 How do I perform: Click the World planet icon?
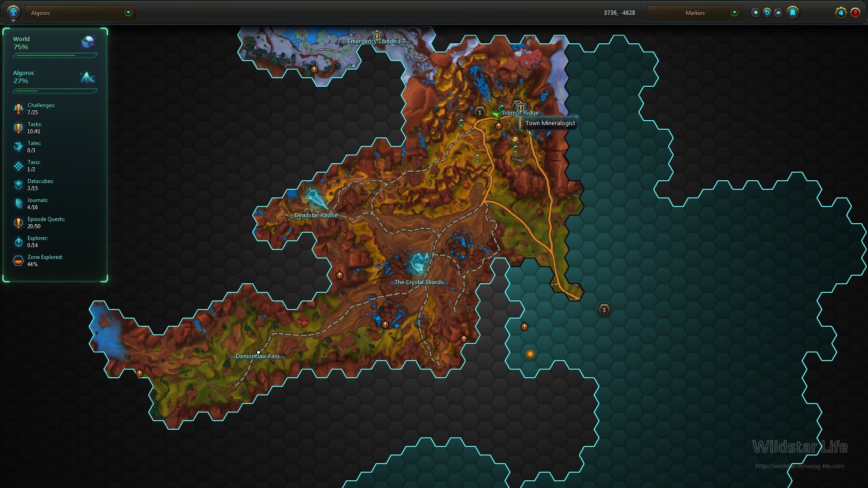[x=88, y=42]
